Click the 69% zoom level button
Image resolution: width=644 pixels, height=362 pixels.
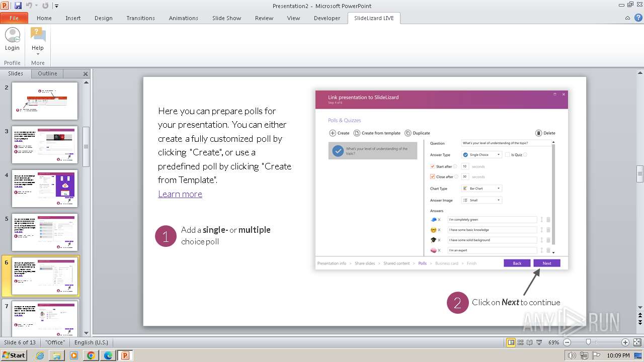click(x=553, y=342)
